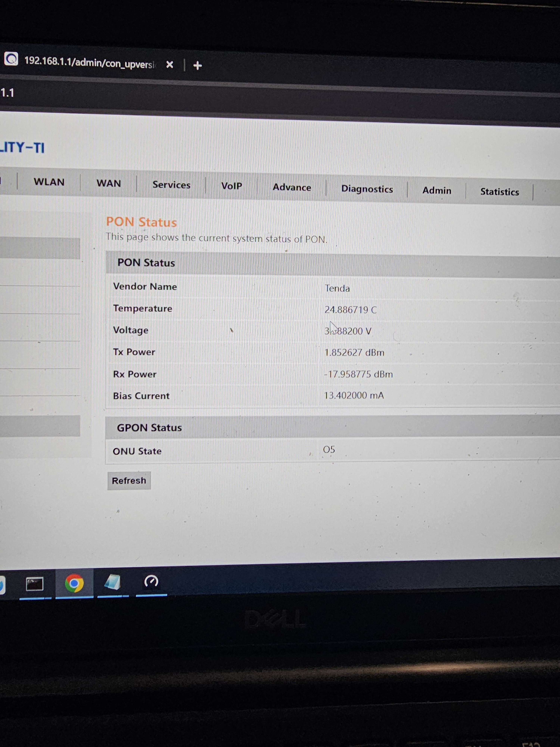This screenshot has width=560, height=747.
Task: Open a new browser tab
Action: pyautogui.click(x=197, y=66)
